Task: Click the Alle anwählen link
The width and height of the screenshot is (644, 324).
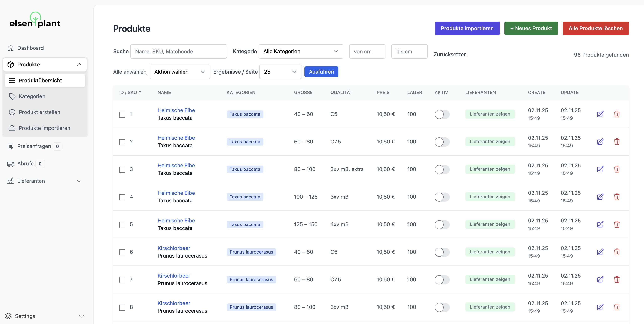Action: (x=130, y=72)
